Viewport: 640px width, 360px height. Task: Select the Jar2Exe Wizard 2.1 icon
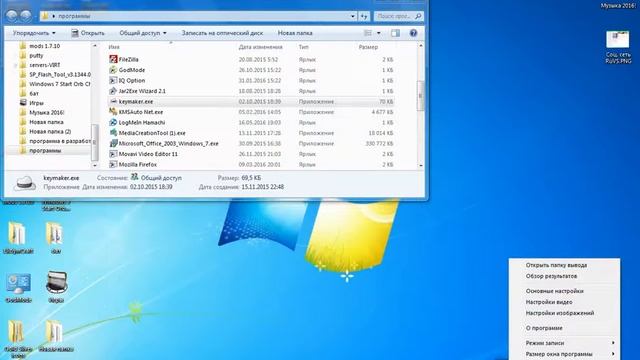113,91
